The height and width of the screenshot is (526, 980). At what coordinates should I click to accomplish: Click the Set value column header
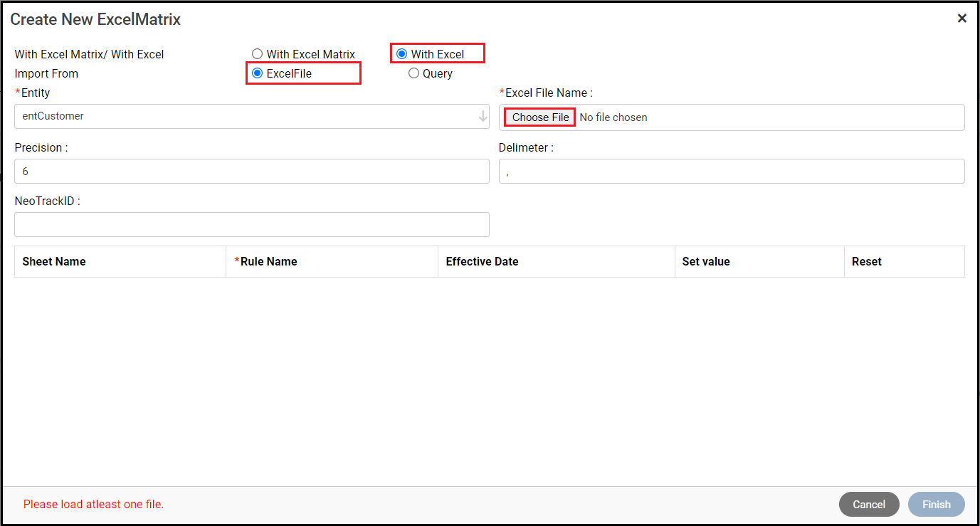click(x=705, y=261)
